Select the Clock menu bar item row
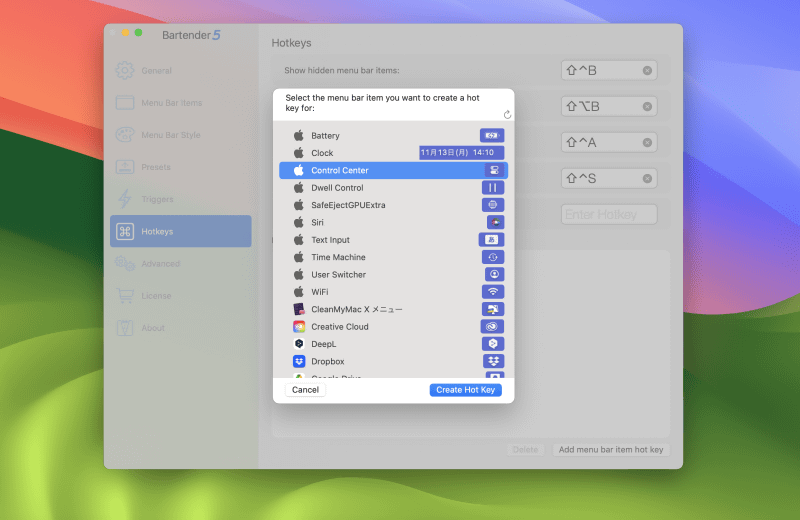The height and width of the screenshot is (520, 800). tap(393, 153)
